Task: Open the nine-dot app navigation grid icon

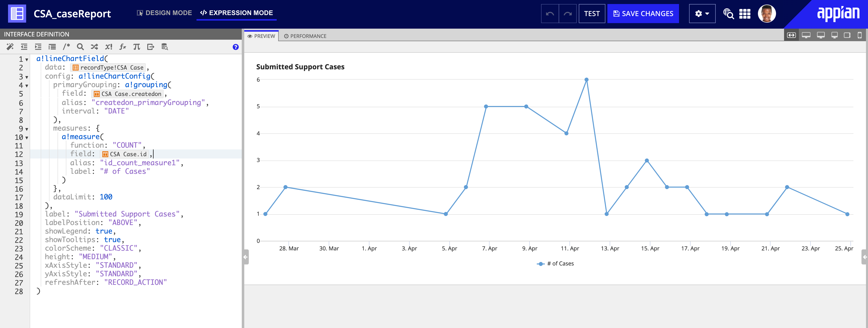Action: point(745,14)
